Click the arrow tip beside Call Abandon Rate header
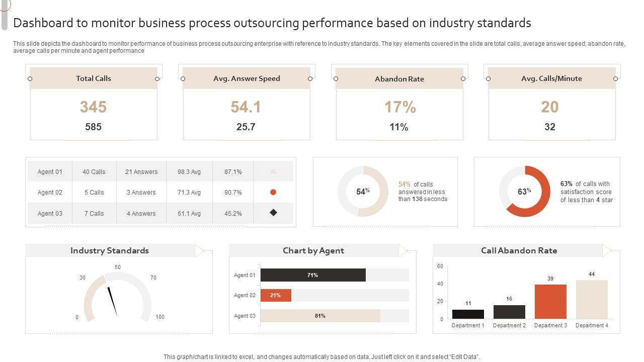644x362 pixels. (x=608, y=250)
